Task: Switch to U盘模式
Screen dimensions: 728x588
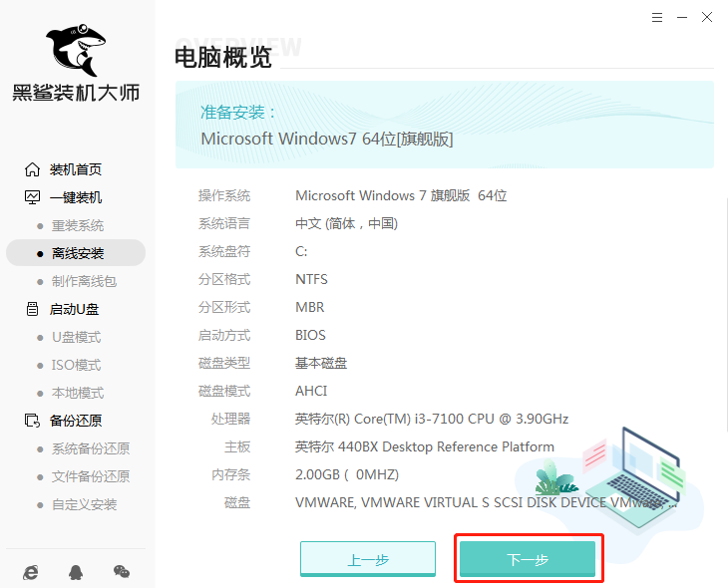Action: tap(76, 337)
